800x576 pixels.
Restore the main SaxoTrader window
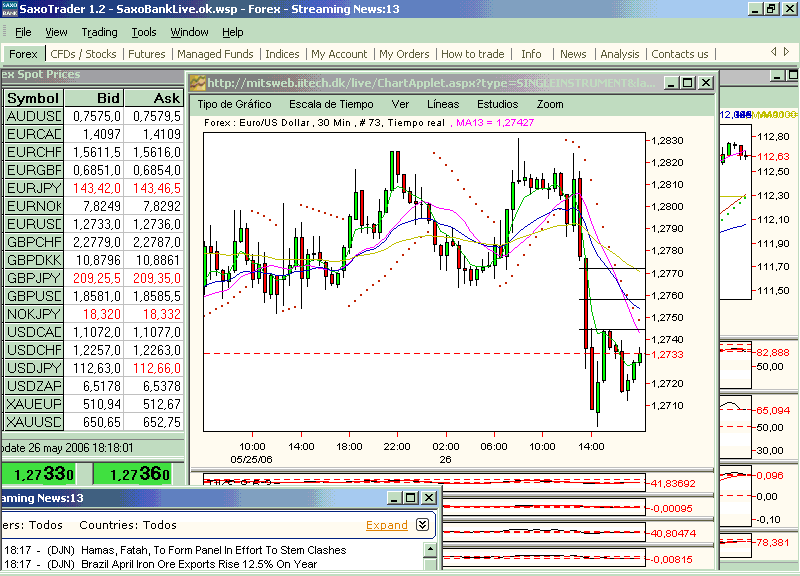pos(771,9)
